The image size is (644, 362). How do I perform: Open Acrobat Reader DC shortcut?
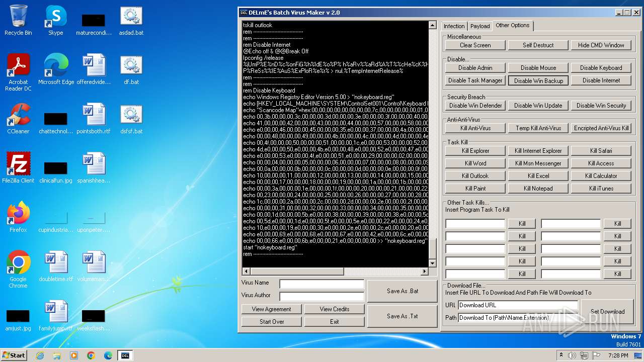click(x=18, y=73)
